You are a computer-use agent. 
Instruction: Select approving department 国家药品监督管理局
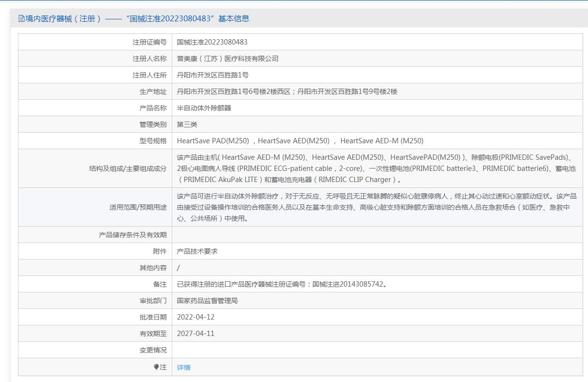(x=207, y=301)
